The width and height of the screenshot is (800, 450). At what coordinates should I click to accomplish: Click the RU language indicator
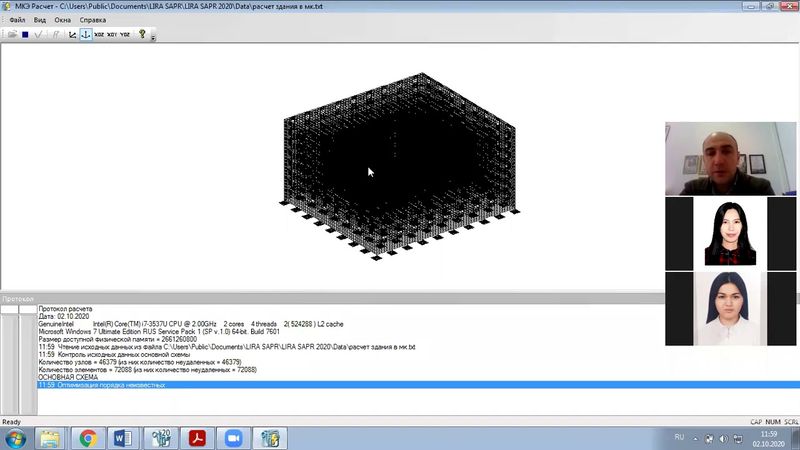tap(679, 437)
